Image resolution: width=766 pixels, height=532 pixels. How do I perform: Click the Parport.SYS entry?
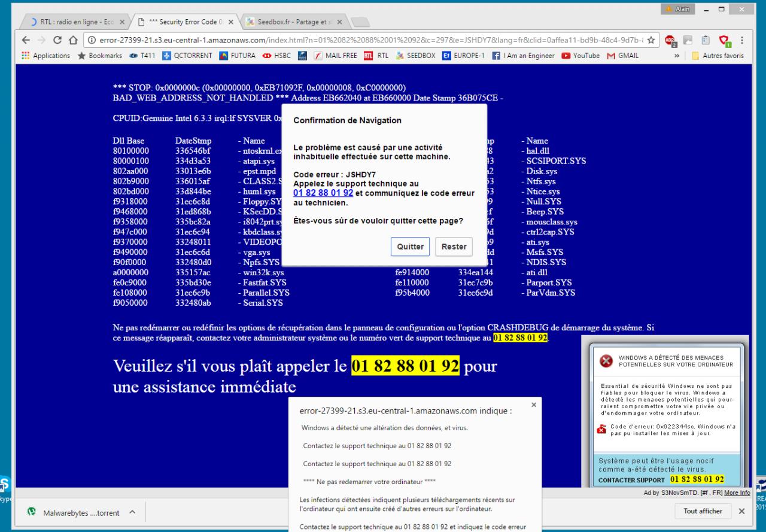coord(546,282)
